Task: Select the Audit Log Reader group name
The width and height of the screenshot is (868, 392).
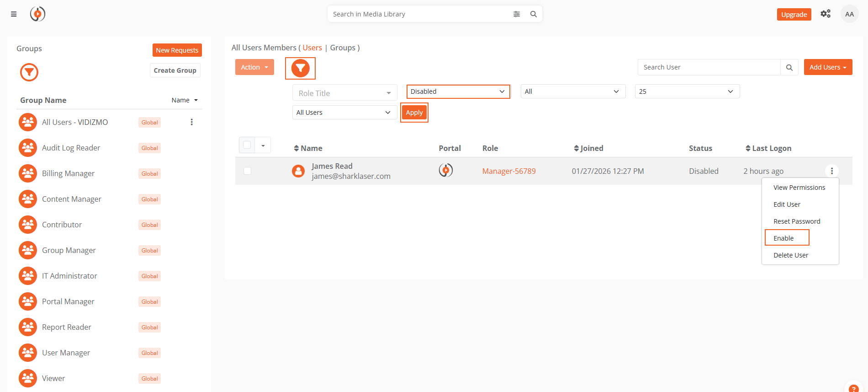Action: coord(71,148)
